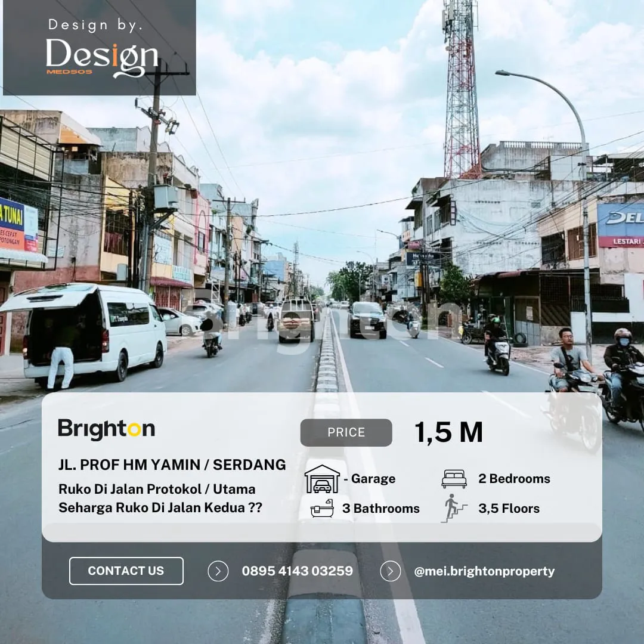The image size is (644, 644).
Task: Click the circled arrow before the Instagram handle
Action: pyautogui.click(x=391, y=571)
